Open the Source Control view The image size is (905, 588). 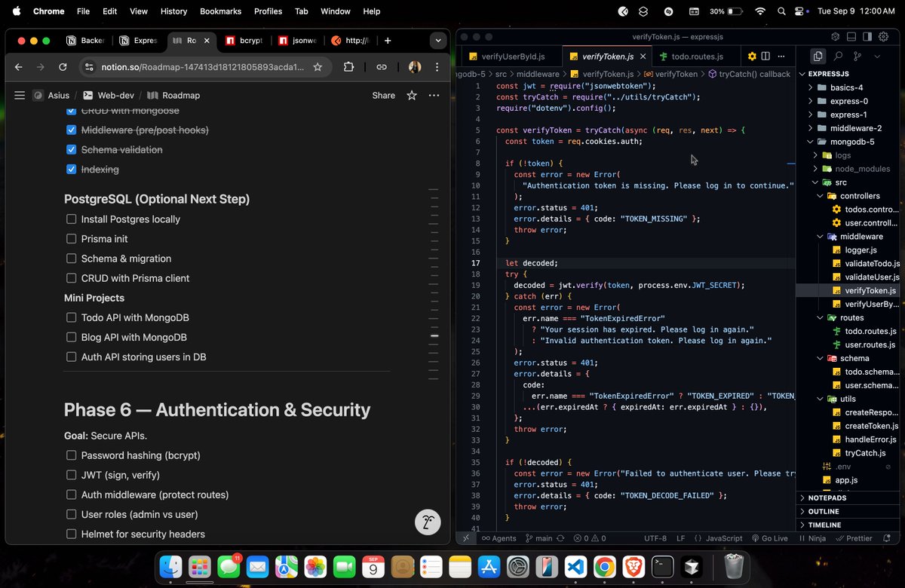857,56
